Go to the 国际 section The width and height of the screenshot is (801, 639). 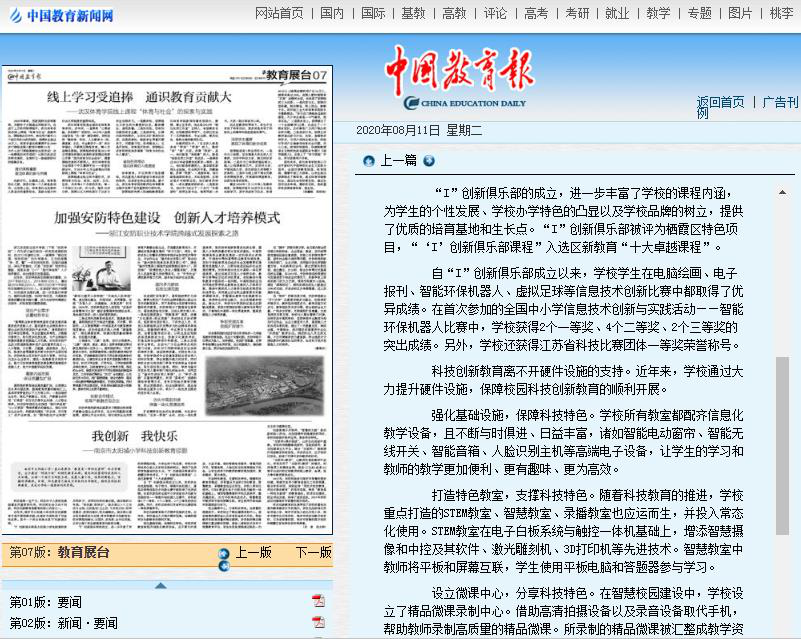373,13
